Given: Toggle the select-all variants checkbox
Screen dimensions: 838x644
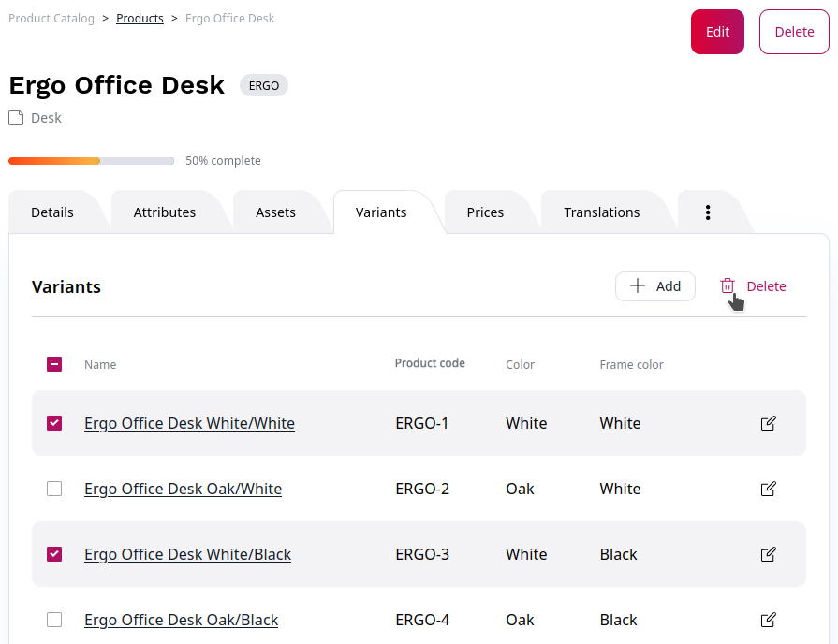Looking at the screenshot, I should (x=54, y=364).
